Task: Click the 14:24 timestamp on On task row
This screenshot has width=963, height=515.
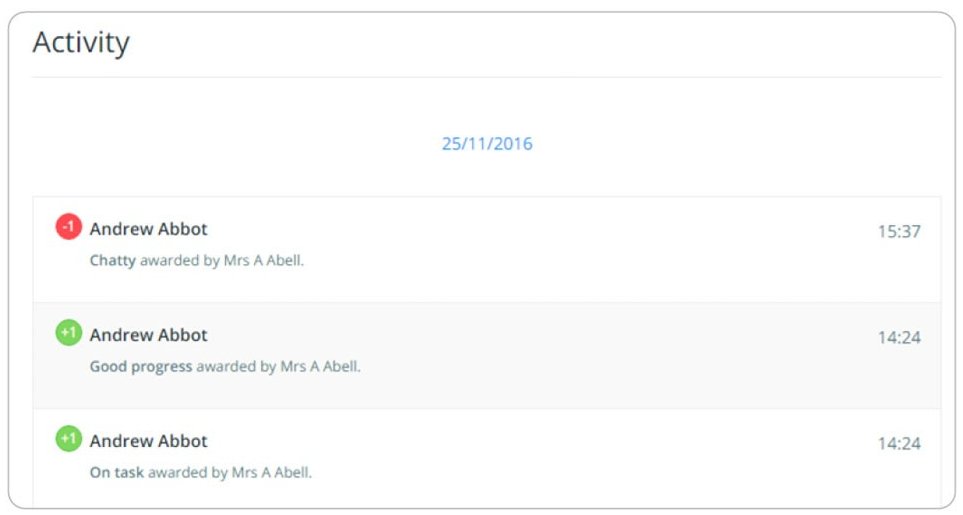Action: (899, 444)
